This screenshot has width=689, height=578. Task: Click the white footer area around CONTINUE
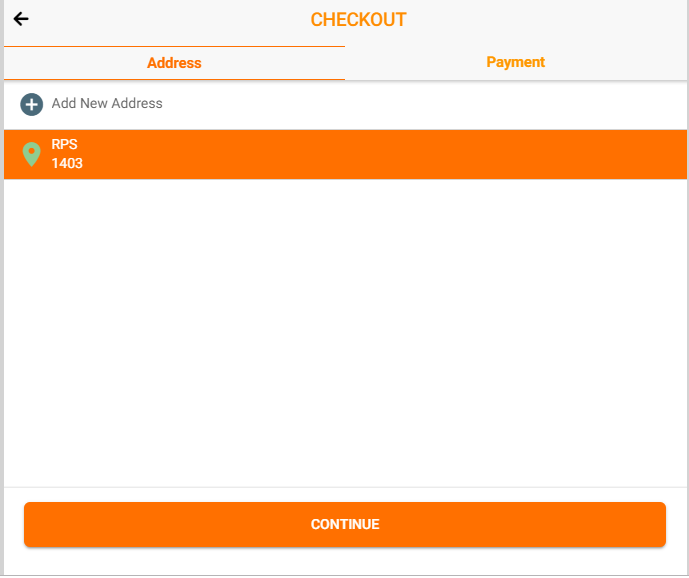(x=345, y=562)
